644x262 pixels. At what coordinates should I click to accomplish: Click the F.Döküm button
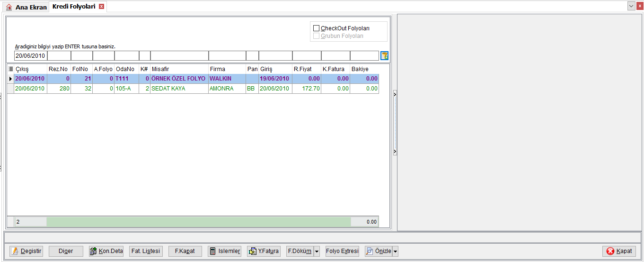pyautogui.click(x=300, y=252)
